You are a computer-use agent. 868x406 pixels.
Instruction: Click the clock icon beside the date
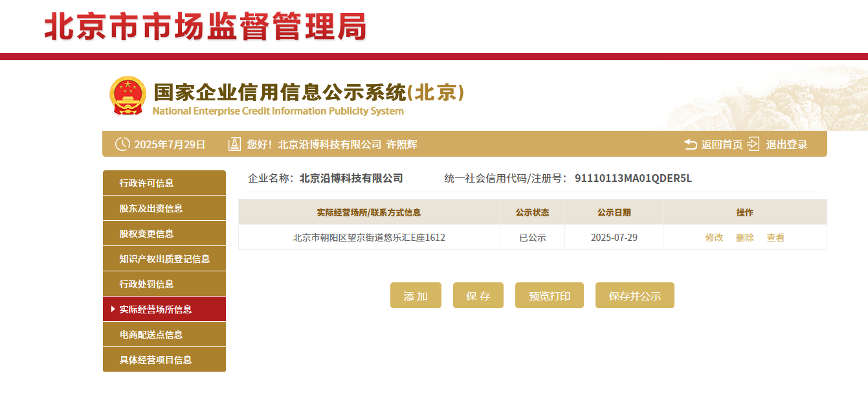tap(122, 144)
